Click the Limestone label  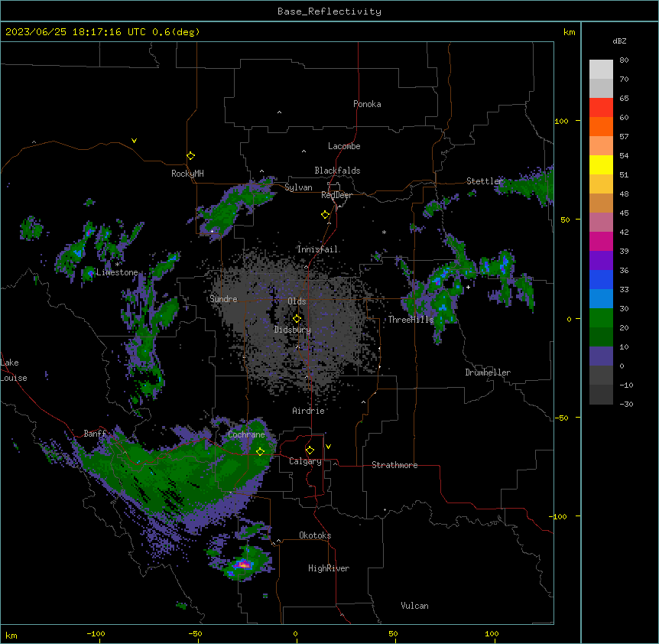pos(117,272)
